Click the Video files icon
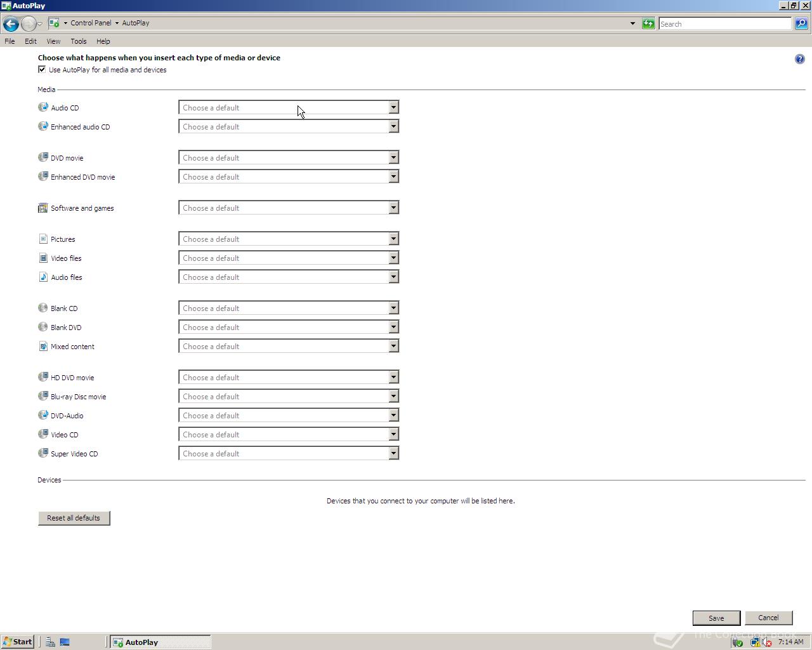 pyautogui.click(x=43, y=258)
